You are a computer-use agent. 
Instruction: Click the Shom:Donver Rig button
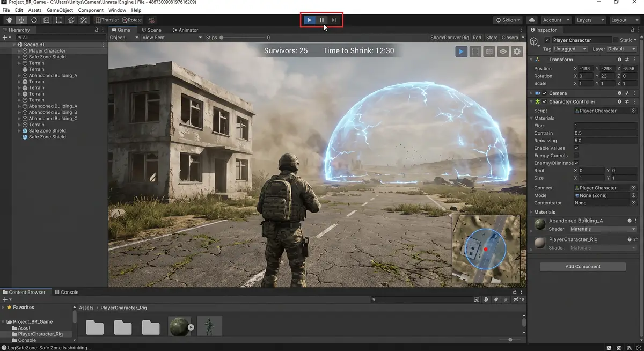(x=450, y=38)
